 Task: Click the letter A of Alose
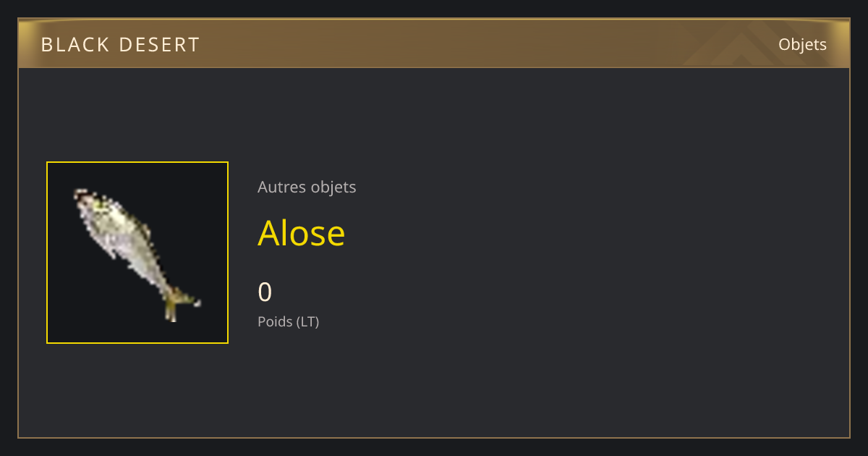[270, 233]
